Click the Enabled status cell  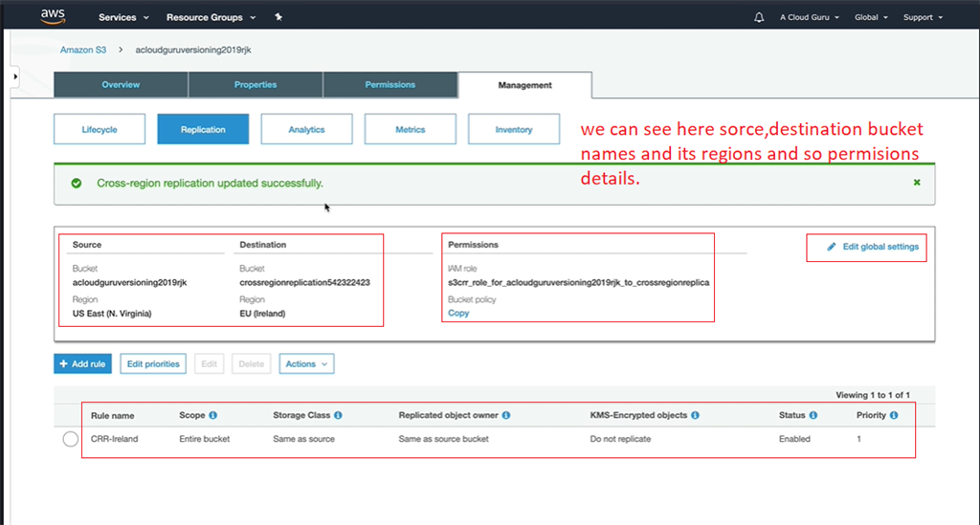794,439
